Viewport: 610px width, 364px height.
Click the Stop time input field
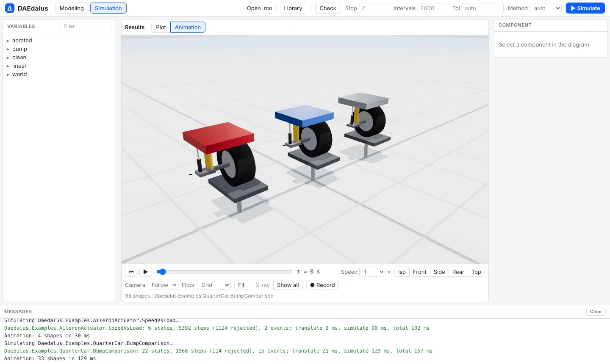[374, 8]
